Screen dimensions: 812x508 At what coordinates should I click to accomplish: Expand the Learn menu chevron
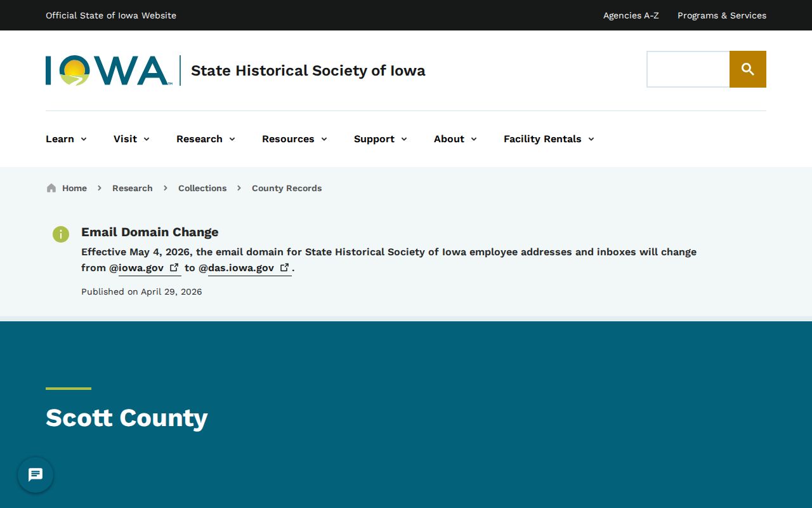84,139
